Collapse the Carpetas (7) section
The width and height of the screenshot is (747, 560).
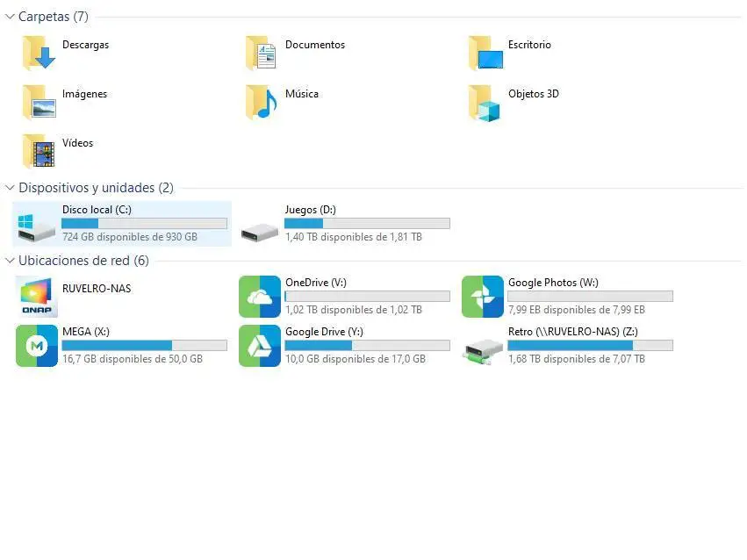(x=10, y=17)
